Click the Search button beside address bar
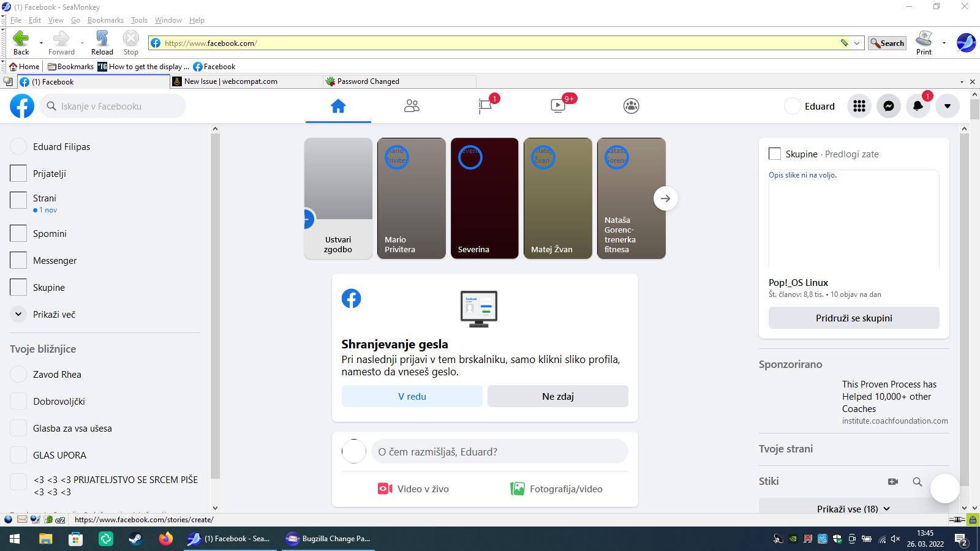The image size is (980, 551). click(887, 43)
